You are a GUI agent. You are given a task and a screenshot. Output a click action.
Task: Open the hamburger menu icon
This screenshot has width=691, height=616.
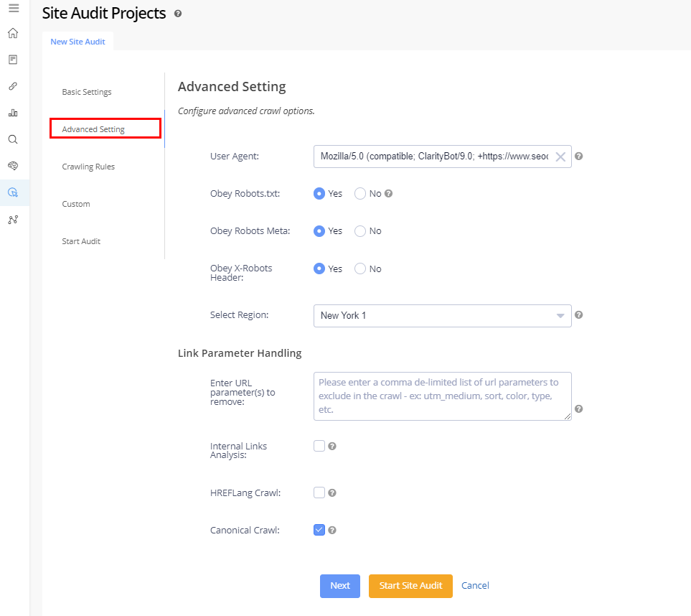13,9
